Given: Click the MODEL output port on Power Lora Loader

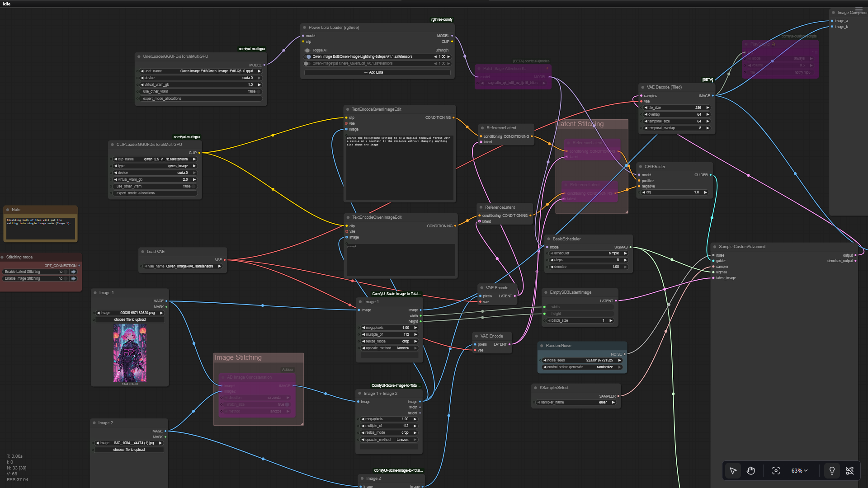Looking at the screenshot, I should 452,36.
